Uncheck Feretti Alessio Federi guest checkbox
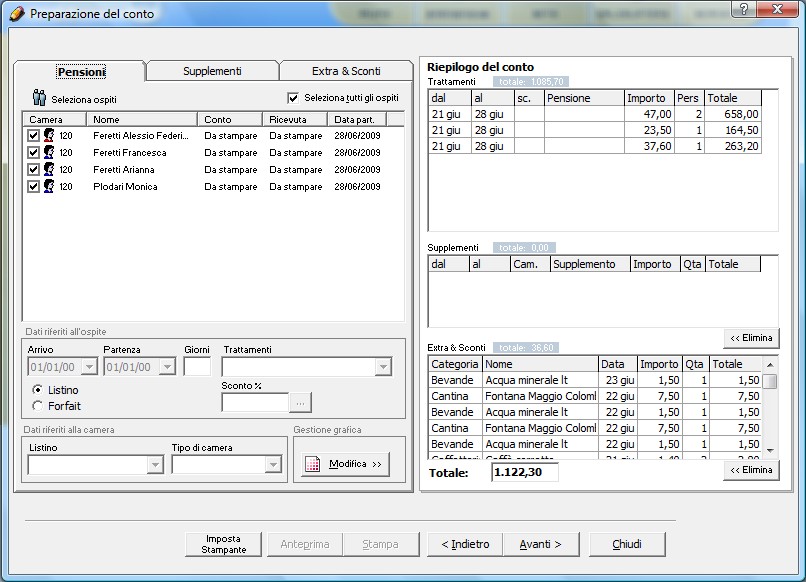The image size is (806, 582). tap(33, 135)
